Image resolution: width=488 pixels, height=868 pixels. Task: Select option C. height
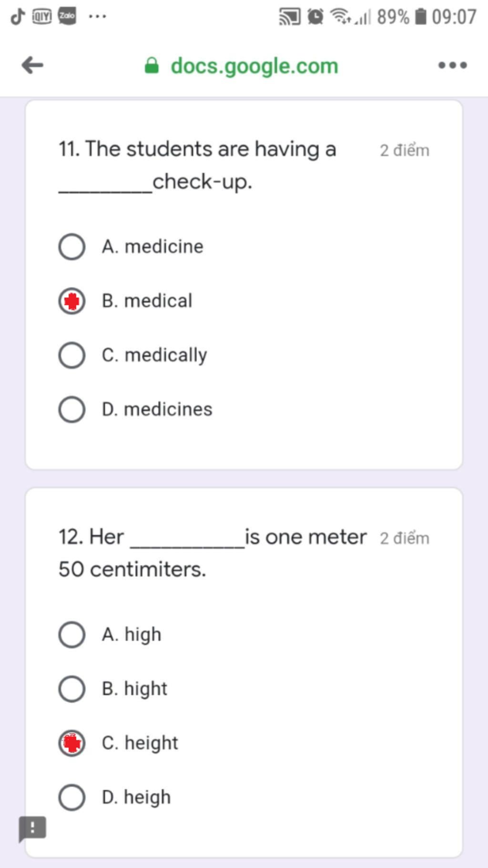point(118,743)
